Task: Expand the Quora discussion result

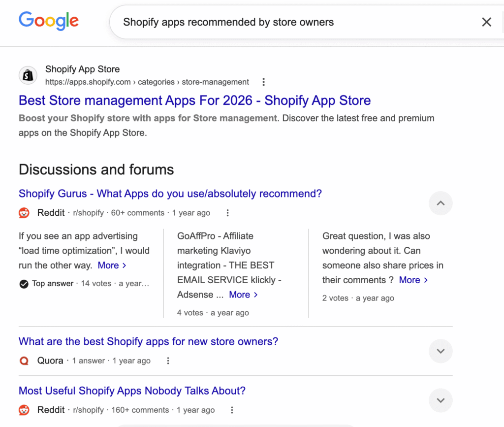Action: pyautogui.click(x=441, y=351)
